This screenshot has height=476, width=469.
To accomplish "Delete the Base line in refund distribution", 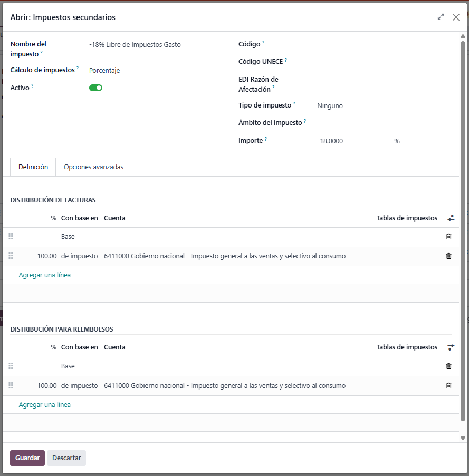I will pos(448,366).
